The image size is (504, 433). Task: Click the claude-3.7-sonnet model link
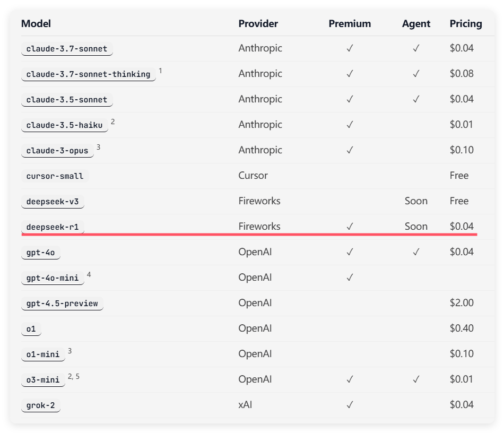(x=67, y=48)
